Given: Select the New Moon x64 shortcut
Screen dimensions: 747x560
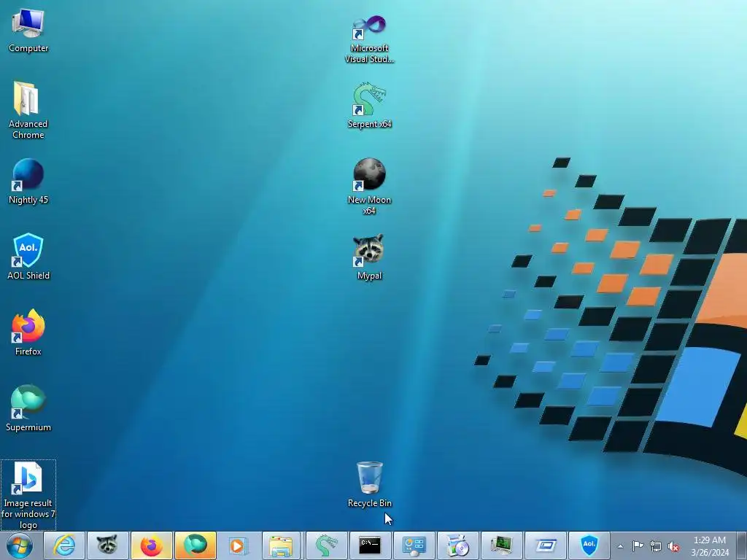Looking at the screenshot, I should (369, 186).
